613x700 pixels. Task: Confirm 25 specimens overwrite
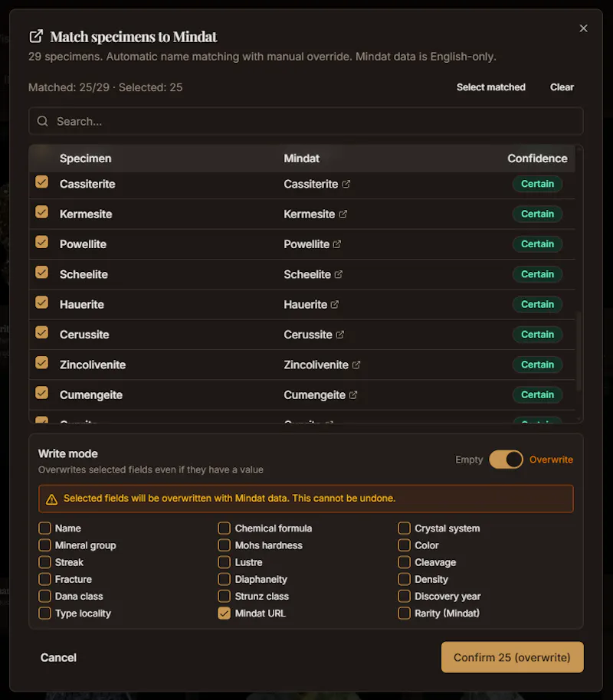[512, 657]
